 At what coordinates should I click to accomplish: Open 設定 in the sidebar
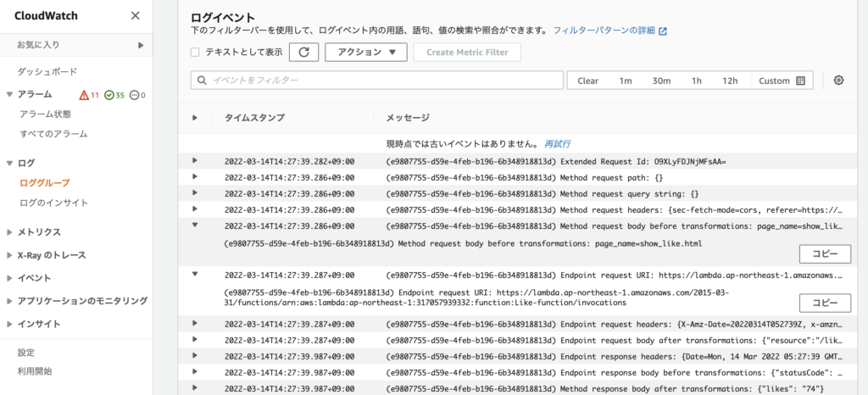click(x=26, y=353)
